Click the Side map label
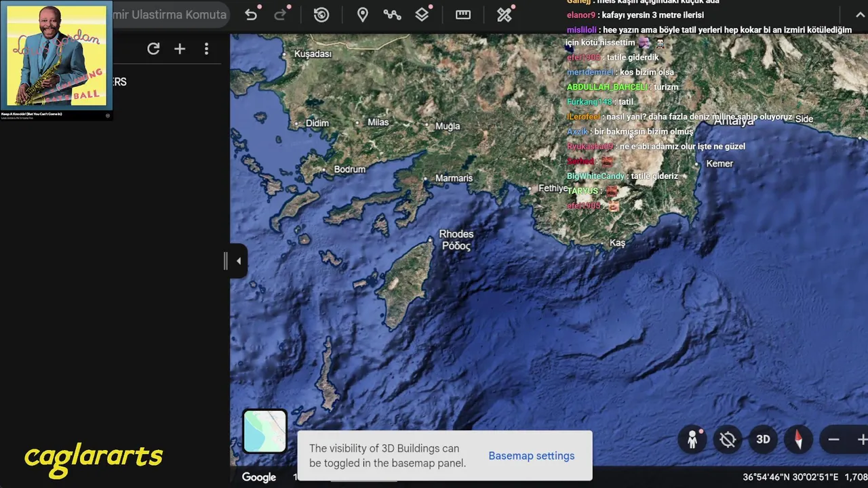This screenshot has height=488, width=868. [804, 119]
